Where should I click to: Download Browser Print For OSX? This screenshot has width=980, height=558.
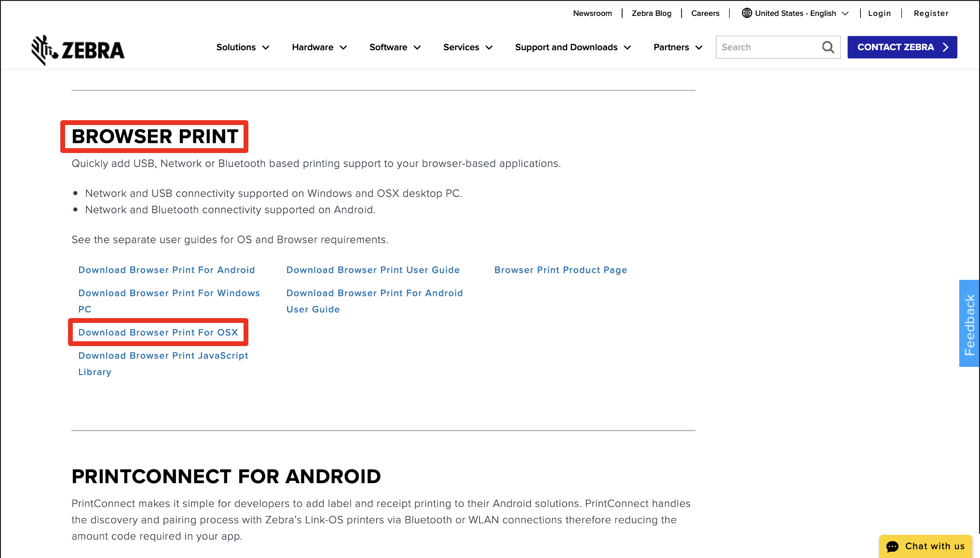pyautogui.click(x=158, y=332)
